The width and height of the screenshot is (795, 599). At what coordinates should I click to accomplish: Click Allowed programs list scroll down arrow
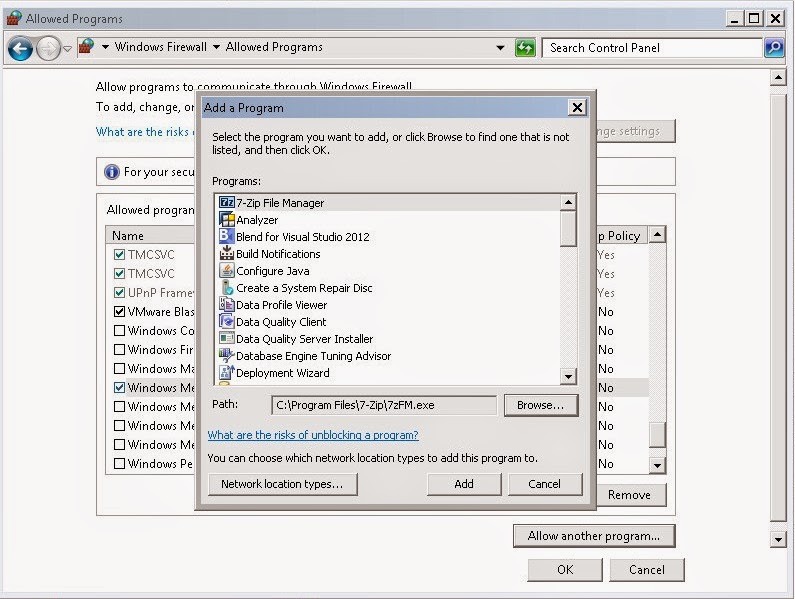[657, 465]
